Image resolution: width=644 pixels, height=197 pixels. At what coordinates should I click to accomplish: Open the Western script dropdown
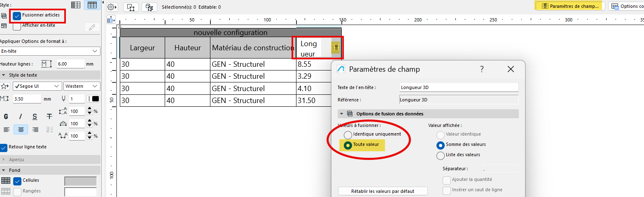pyautogui.click(x=82, y=86)
